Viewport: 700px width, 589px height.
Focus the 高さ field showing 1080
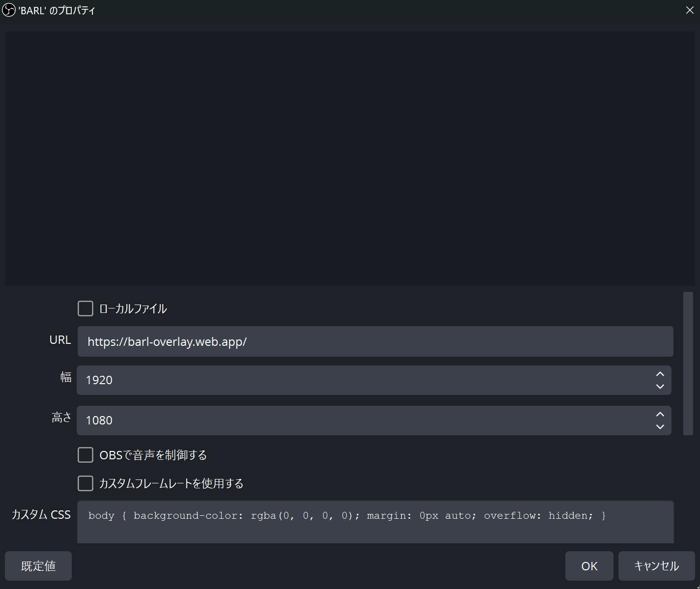[364, 421]
